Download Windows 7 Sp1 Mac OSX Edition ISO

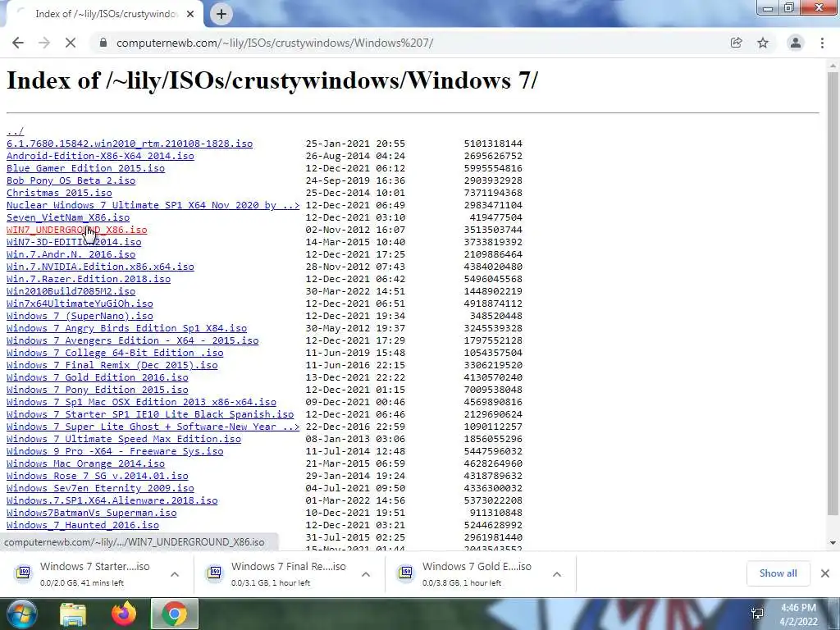point(141,402)
